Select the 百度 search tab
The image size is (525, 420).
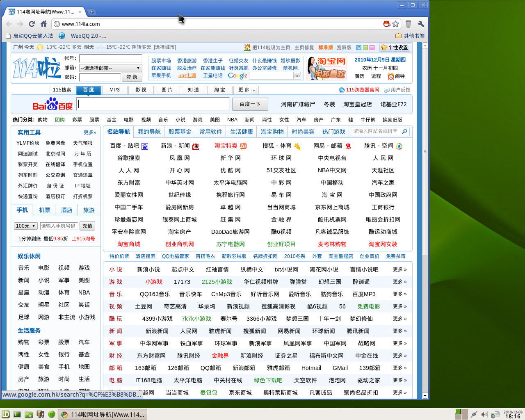[89, 90]
